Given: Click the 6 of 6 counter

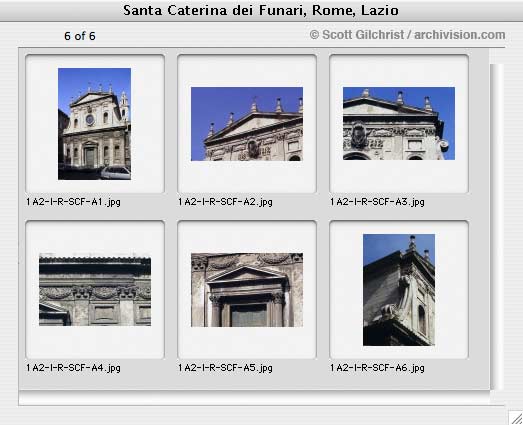Looking at the screenshot, I should tap(80, 36).
